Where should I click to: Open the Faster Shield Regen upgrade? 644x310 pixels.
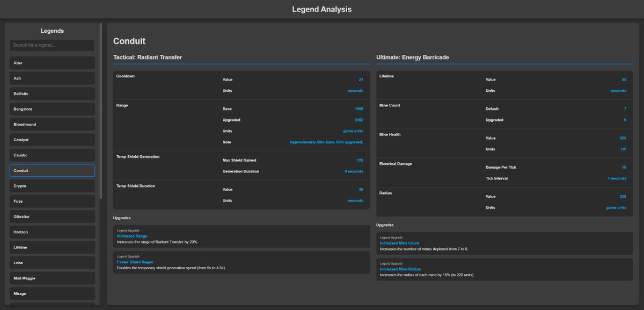click(136, 262)
